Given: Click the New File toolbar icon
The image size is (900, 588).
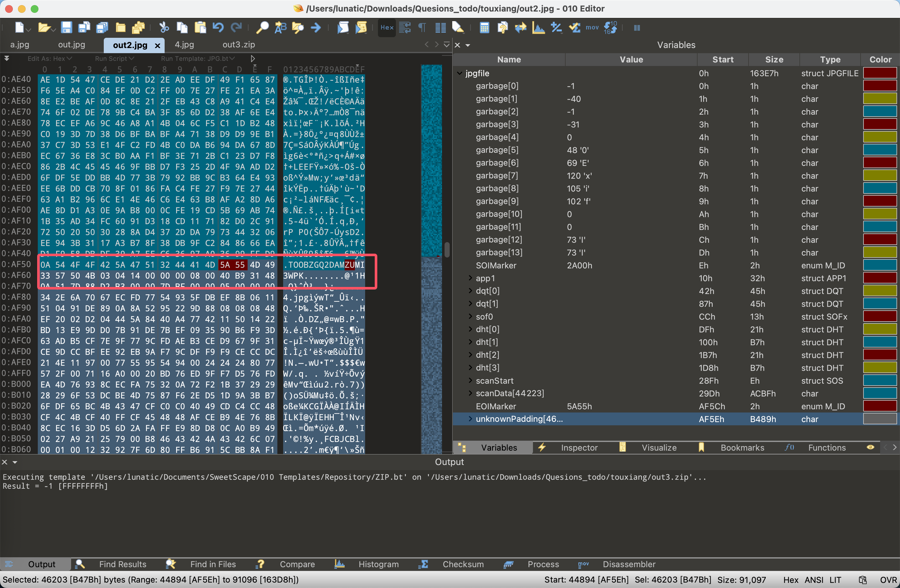Looking at the screenshot, I should point(19,27).
